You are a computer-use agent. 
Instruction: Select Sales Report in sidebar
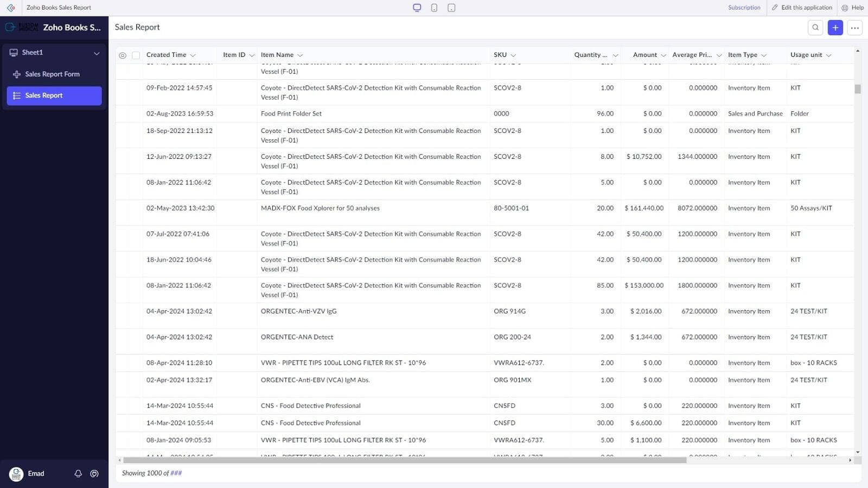[x=54, y=95]
